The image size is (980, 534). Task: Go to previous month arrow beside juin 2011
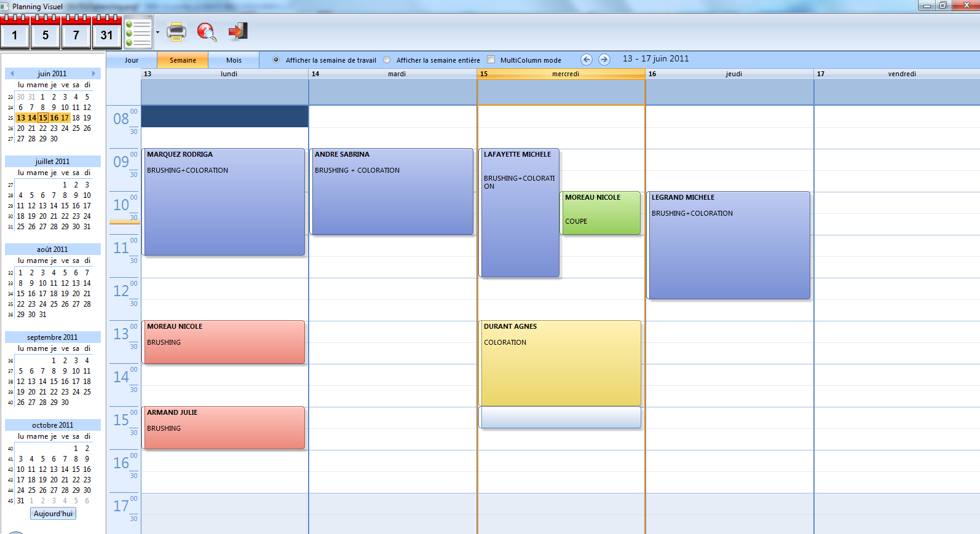click(12, 73)
